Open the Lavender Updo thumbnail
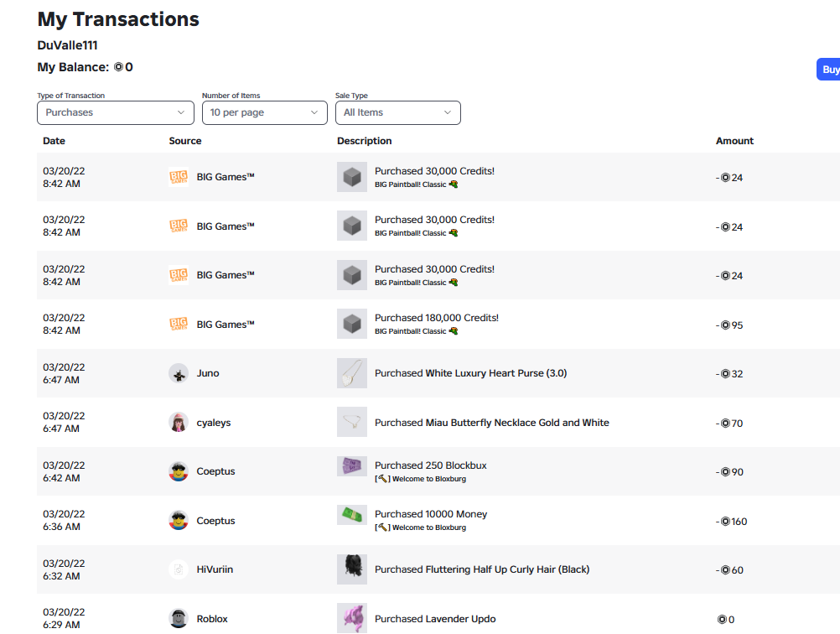Image resolution: width=840 pixels, height=634 pixels. coord(352,618)
